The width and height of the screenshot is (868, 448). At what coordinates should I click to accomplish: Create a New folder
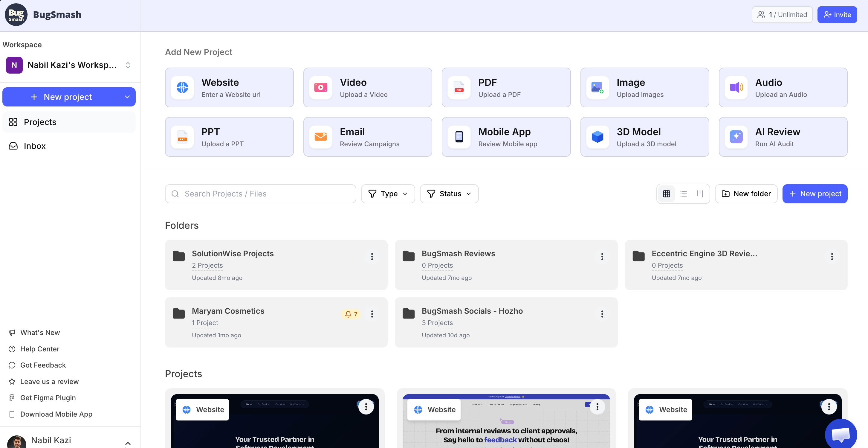746,194
